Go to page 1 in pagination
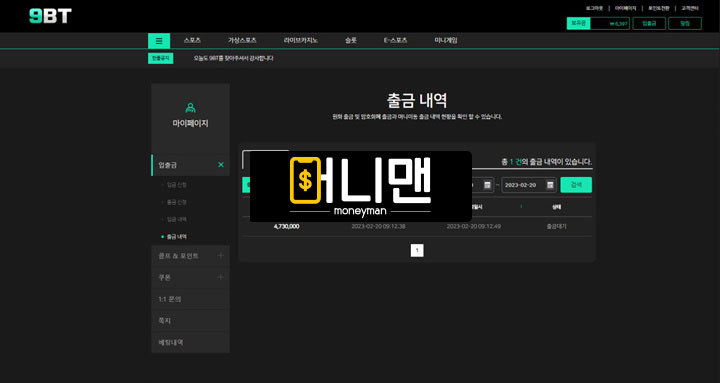The width and height of the screenshot is (720, 383). pyautogui.click(x=417, y=250)
